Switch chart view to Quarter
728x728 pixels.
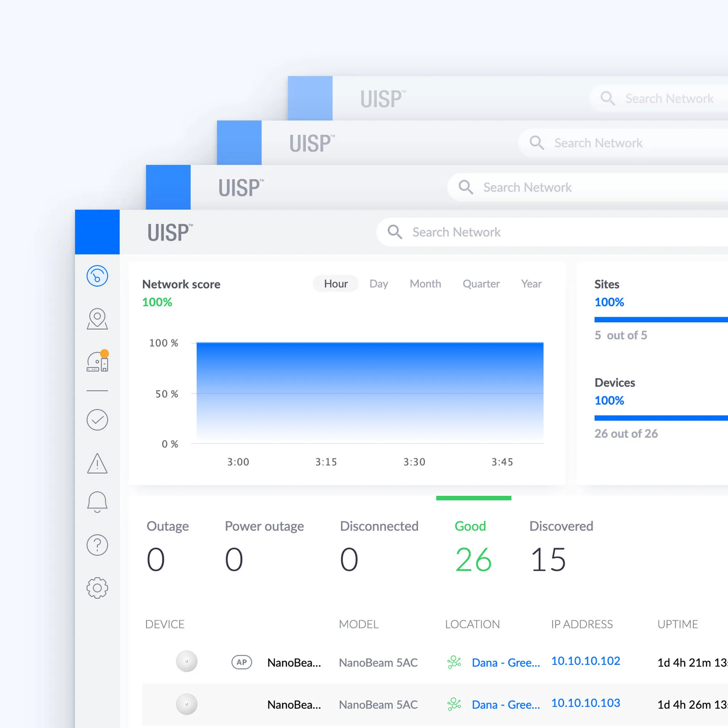pyautogui.click(x=481, y=284)
